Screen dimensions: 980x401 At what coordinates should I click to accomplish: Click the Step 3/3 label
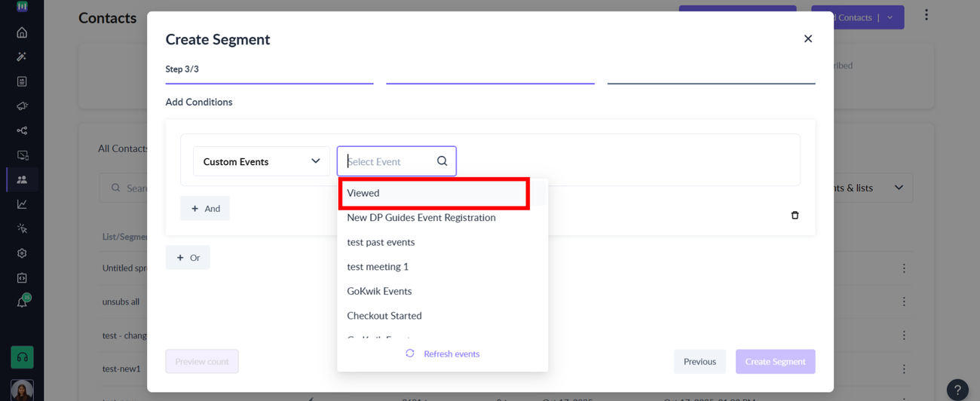(x=182, y=69)
